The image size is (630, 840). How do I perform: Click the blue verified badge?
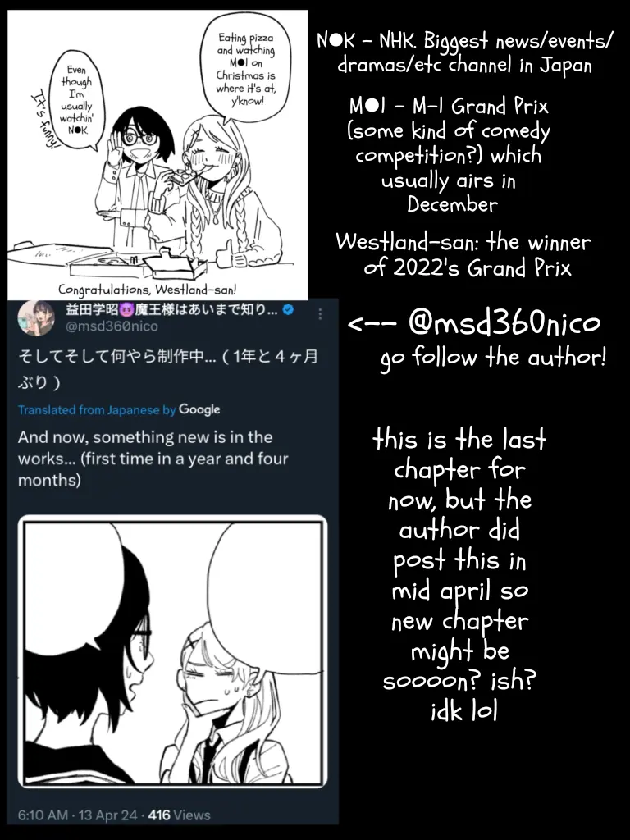point(288,309)
